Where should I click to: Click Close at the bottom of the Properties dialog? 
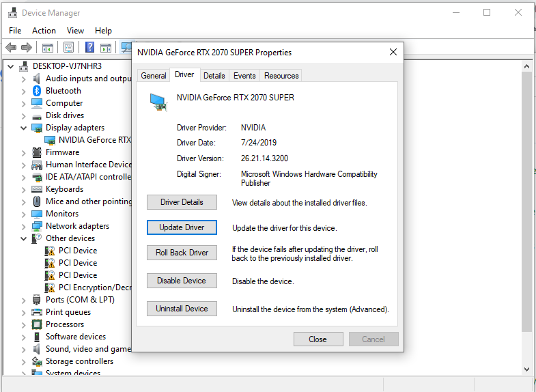[318, 339]
